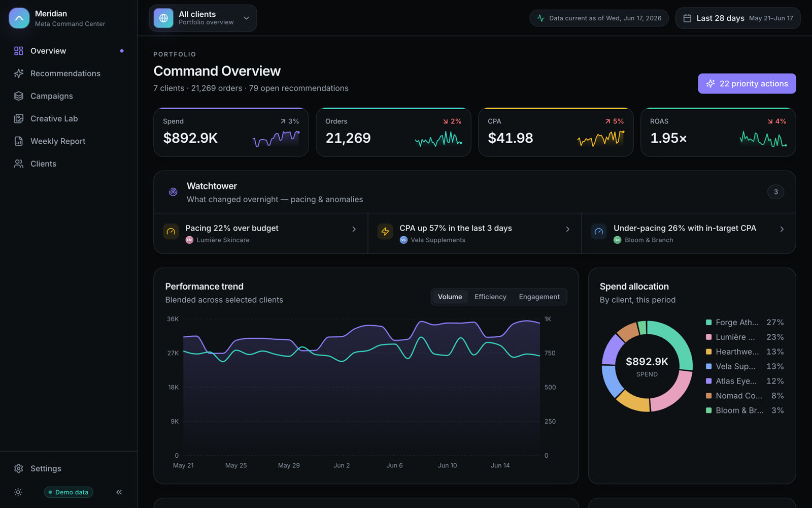Collapse the sidebar with double chevron
The height and width of the screenshot is (508, 812).
[x=119, y=492]
